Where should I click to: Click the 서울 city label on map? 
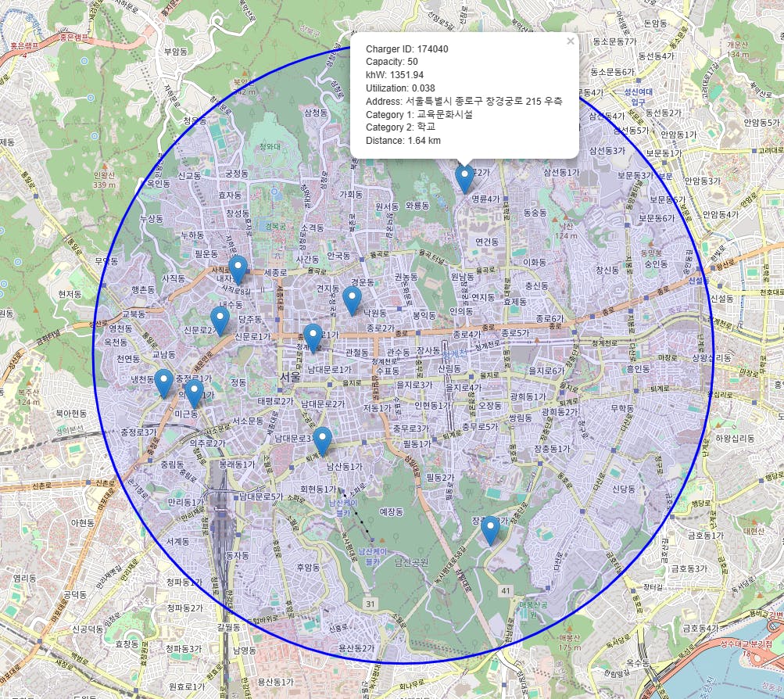291,376
